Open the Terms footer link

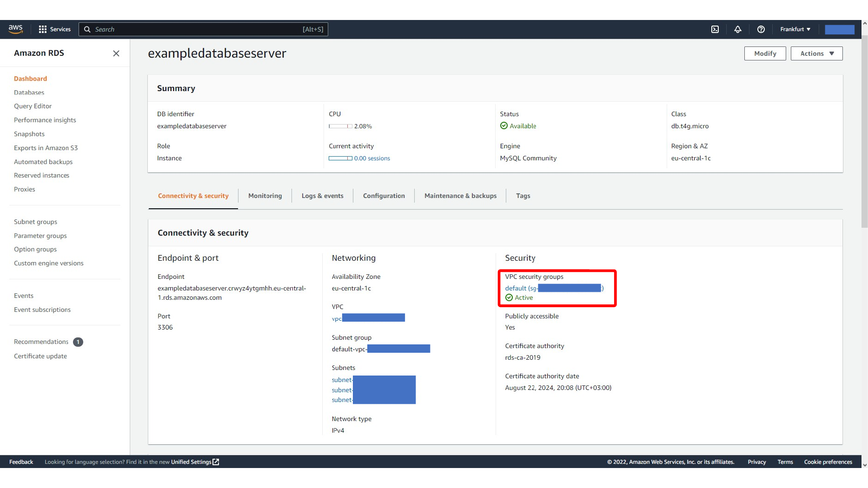tap(785, 462)
